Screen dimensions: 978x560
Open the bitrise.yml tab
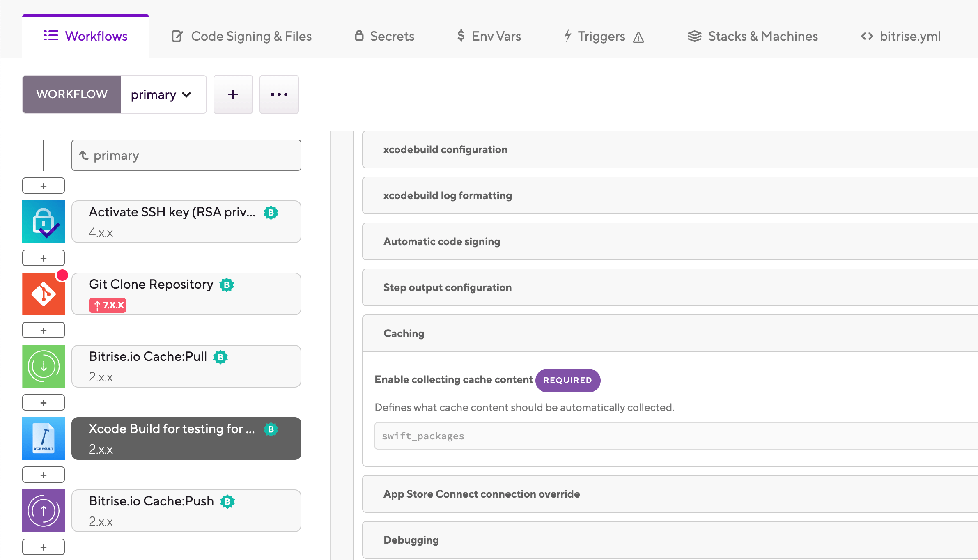901,36
